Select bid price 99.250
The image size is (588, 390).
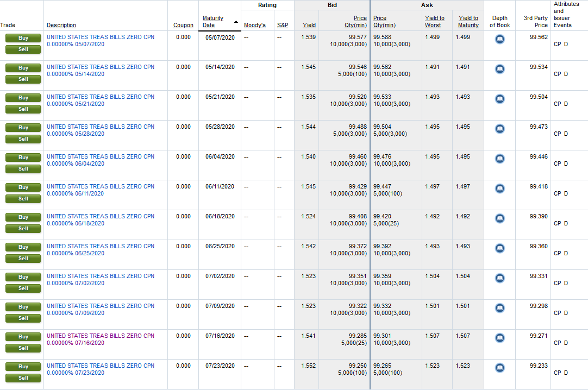click(358, 366)
